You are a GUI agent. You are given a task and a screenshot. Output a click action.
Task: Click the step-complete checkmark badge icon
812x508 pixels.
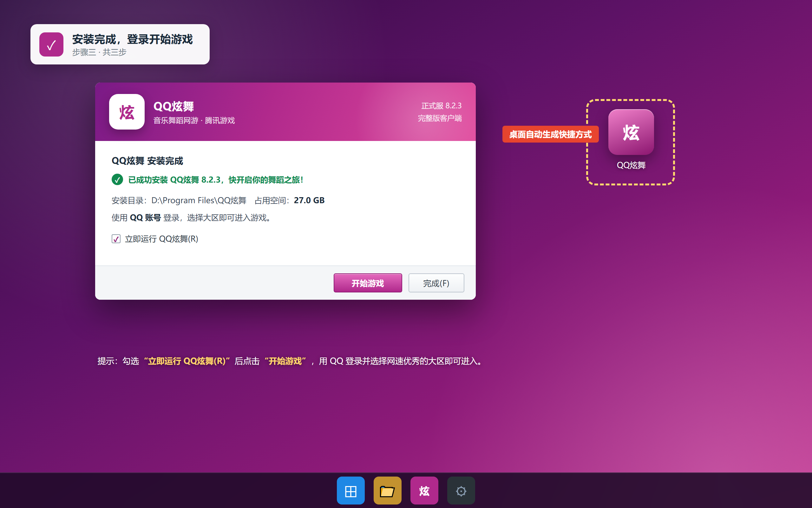tap(51, 44)
